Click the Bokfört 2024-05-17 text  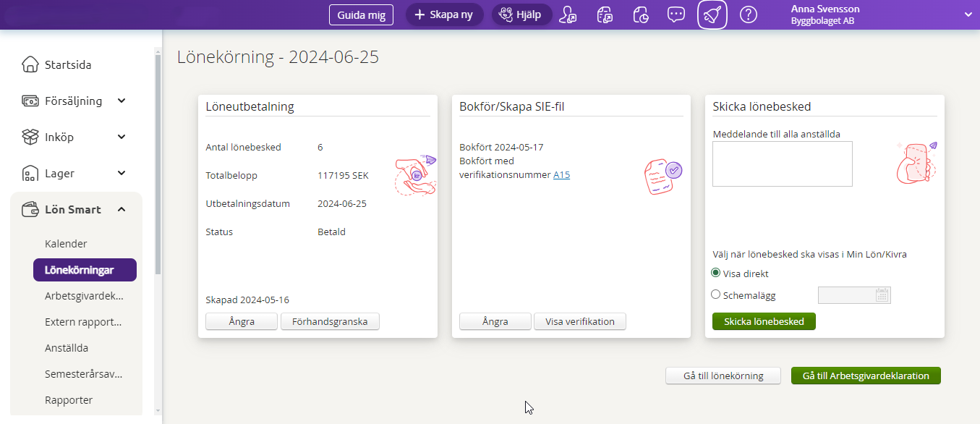tap(501, 147)
